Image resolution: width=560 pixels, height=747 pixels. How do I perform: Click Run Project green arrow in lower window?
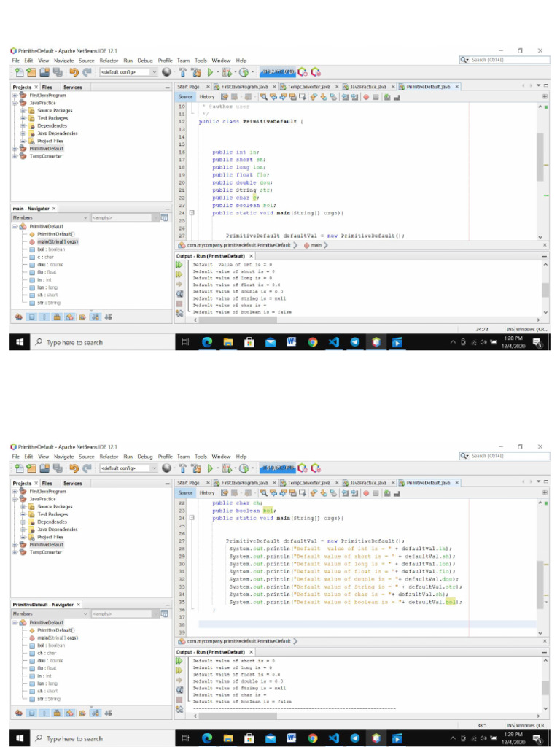pyautogui.click(x=210, y=468)
